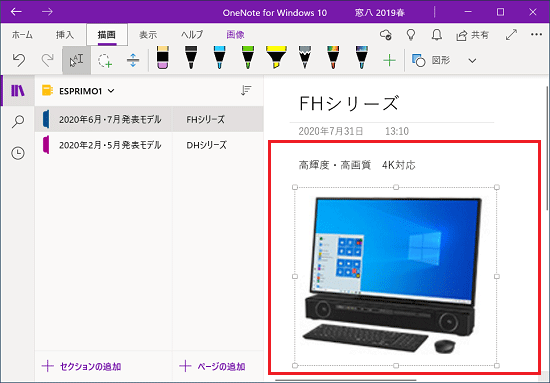Go forward with the right arrow

click(47, 12)
